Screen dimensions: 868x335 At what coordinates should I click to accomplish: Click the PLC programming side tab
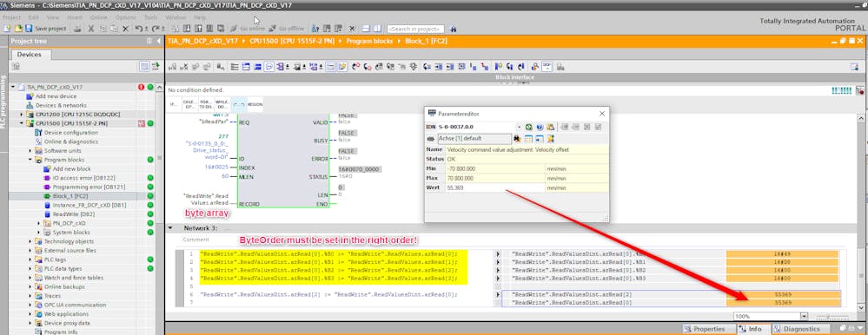pos(3,102)
